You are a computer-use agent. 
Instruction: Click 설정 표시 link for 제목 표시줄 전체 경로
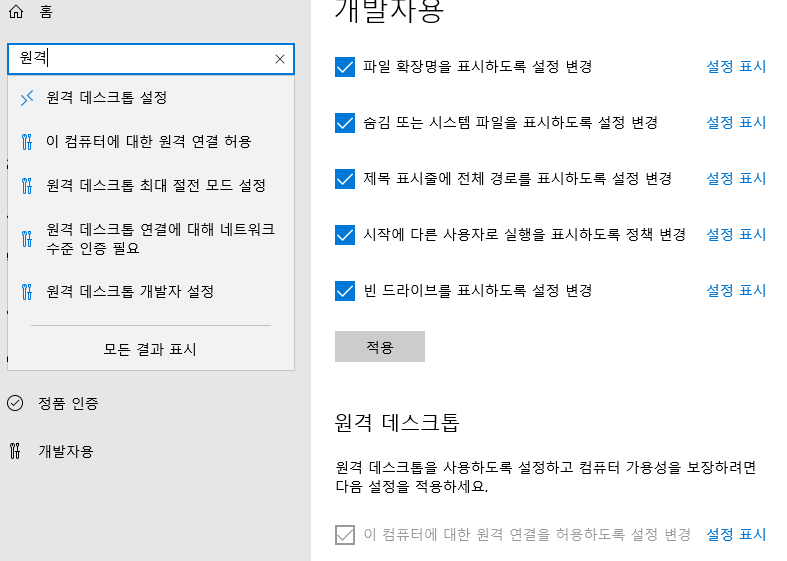[x=736, y=178]
